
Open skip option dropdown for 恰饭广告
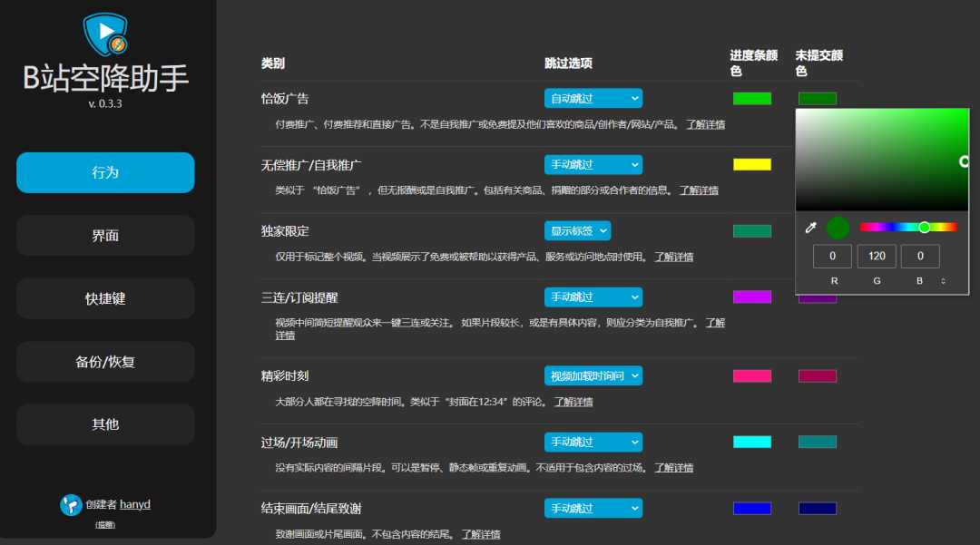tap(593, 98)
